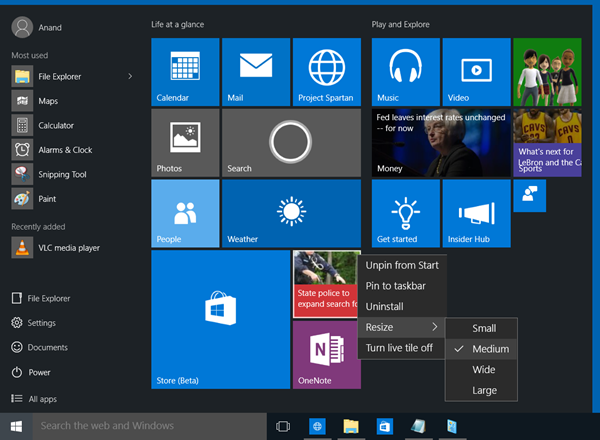Expand File Explorer jump list arrow
This screenshot has width=600, height=440.
[130, 76]
